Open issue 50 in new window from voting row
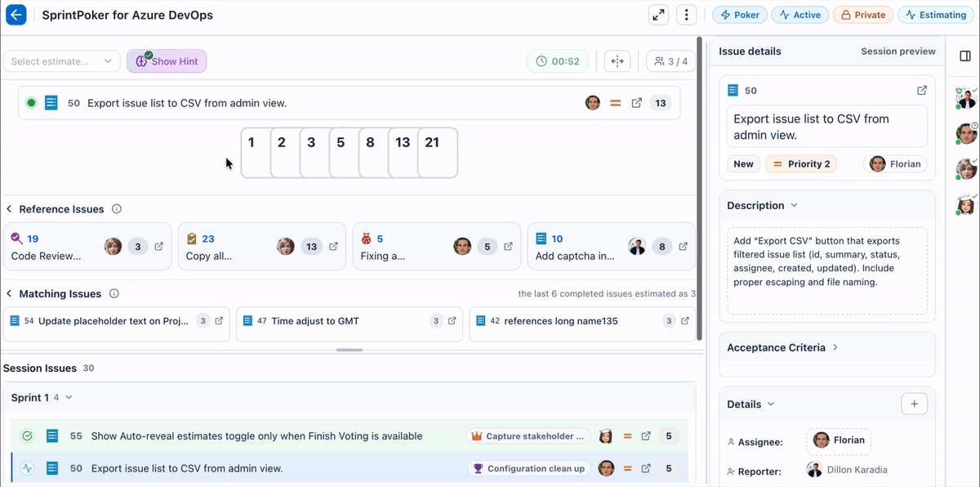980x487 pixels. [x=637, y=103]
